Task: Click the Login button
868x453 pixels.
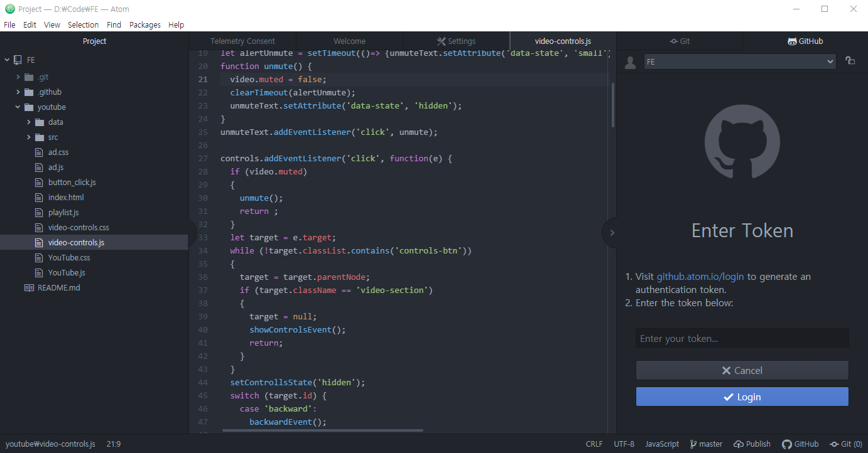Action: (x=742, y=397)
